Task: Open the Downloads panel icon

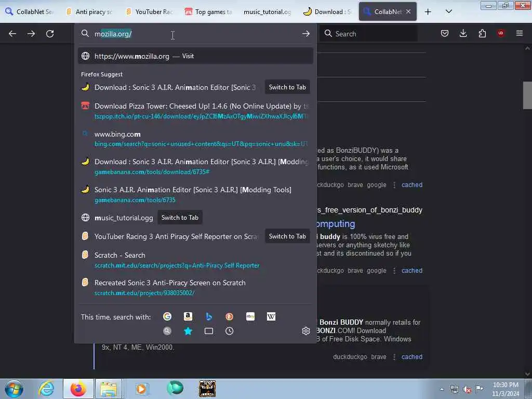Action: [x=463, y=33]
